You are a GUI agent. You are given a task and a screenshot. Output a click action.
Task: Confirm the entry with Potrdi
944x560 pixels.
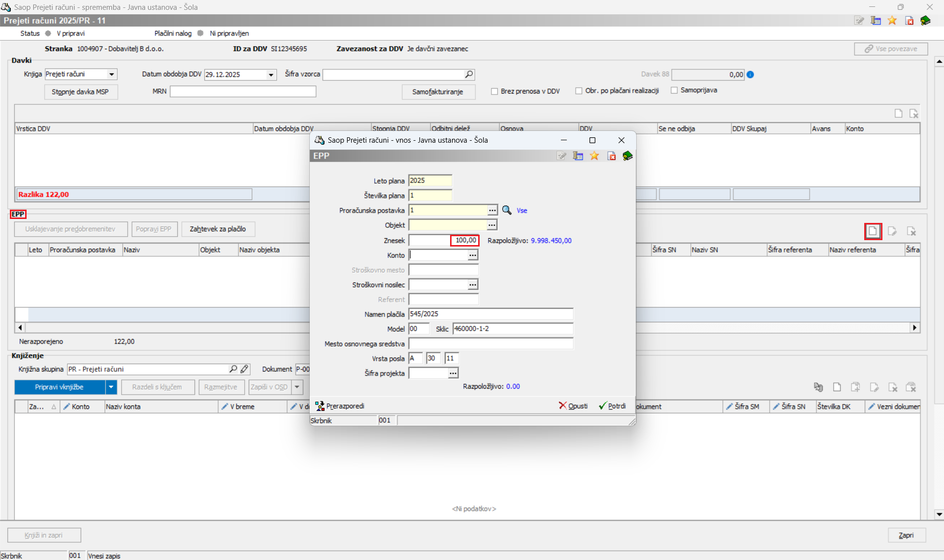(x=612, y=406)
